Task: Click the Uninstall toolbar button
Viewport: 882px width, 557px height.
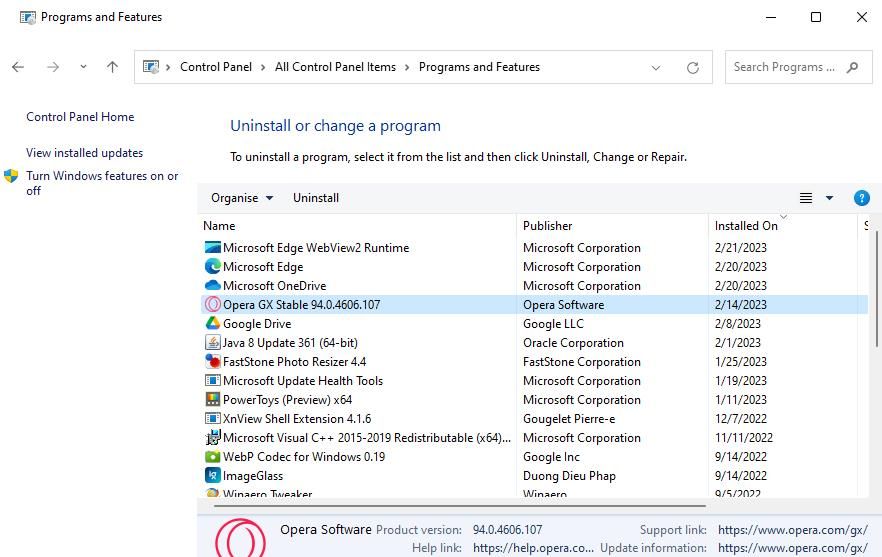Action: coord(316,198)
